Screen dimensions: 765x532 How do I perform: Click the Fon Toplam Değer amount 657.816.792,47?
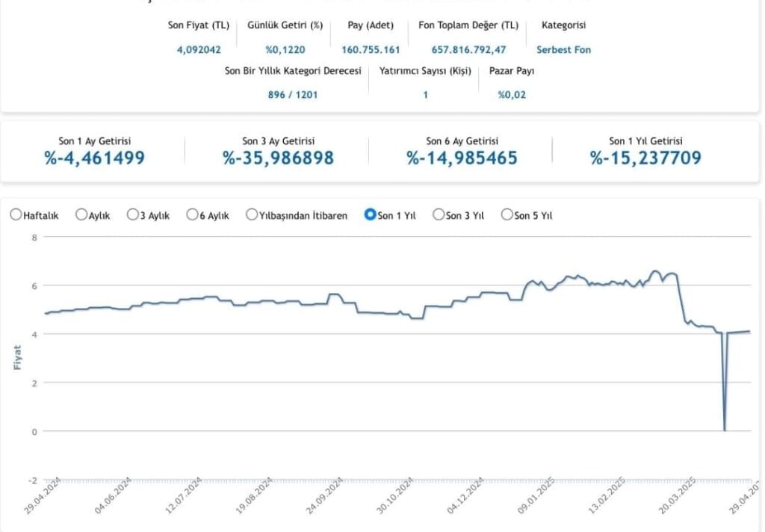point(468,50)
